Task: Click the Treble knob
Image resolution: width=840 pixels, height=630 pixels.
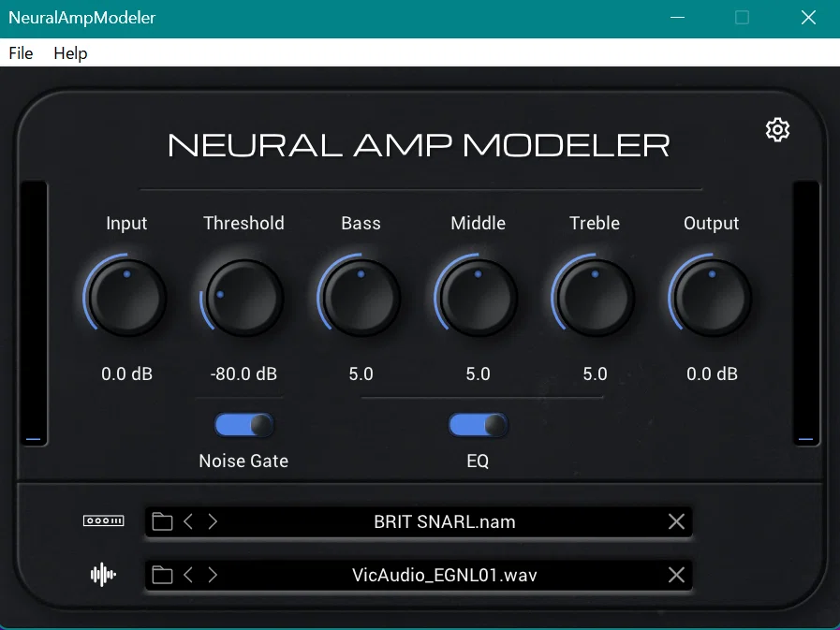Action: [x=595, y=298]
